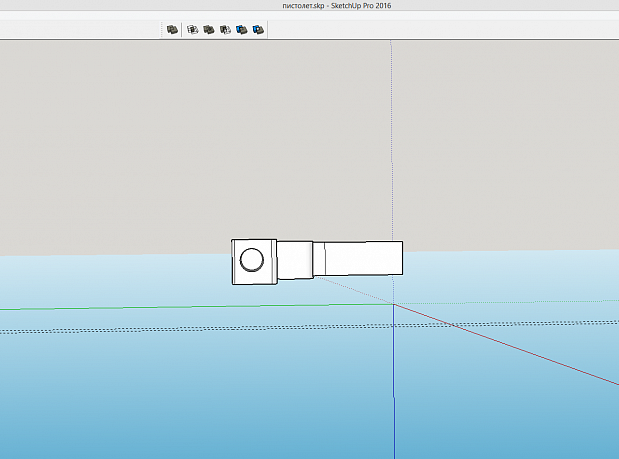Click the long right barrel section of the model

[x=358, y=258]
